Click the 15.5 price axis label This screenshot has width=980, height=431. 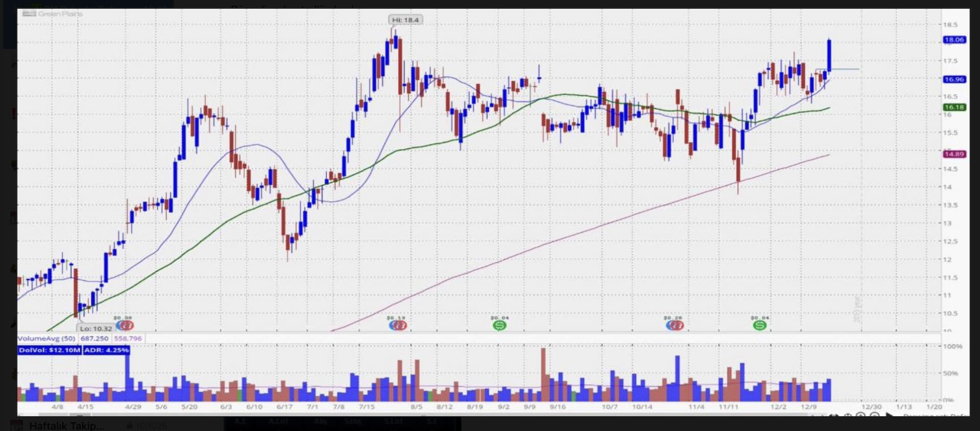tap(950, 133)
